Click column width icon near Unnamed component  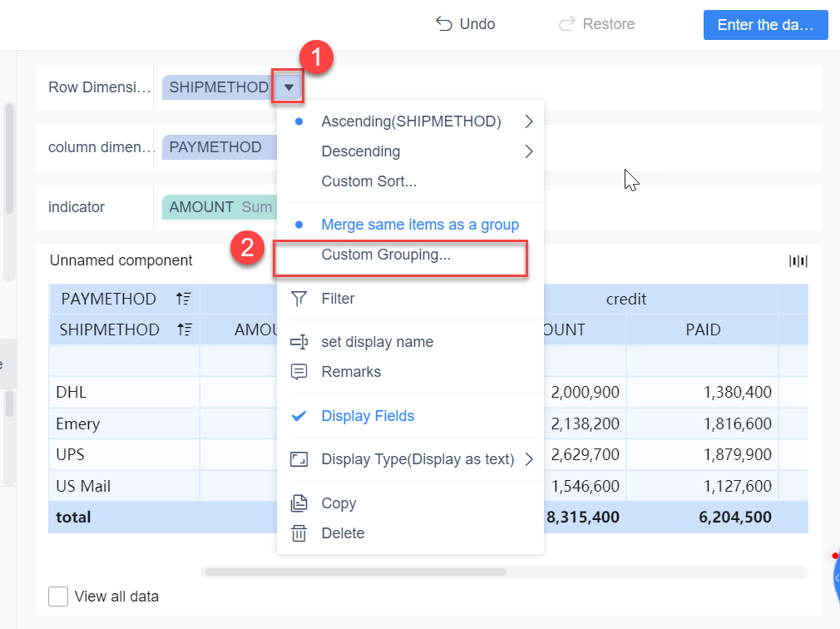pos(798,261)
